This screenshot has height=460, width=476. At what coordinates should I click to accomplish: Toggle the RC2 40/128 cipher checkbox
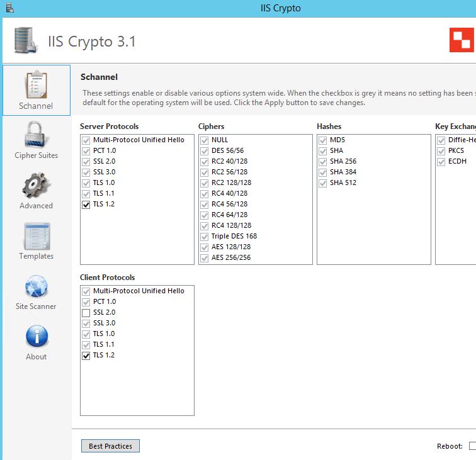click(x=204, y=162)
